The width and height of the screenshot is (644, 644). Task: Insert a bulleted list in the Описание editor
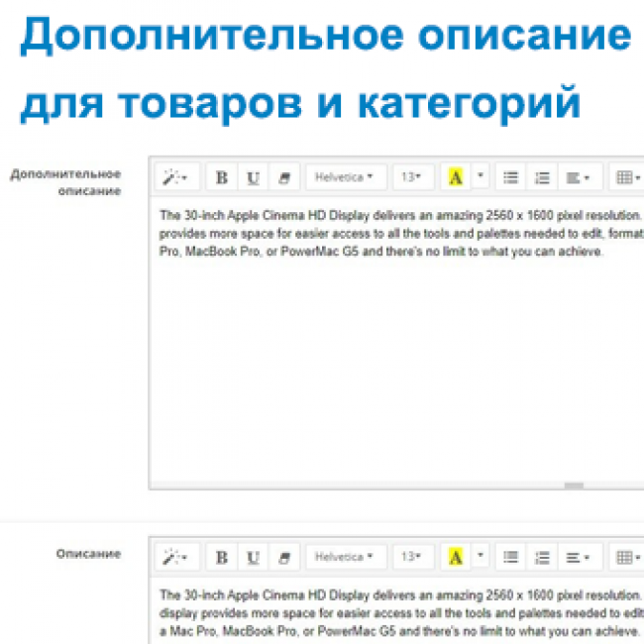coord(511,558)
